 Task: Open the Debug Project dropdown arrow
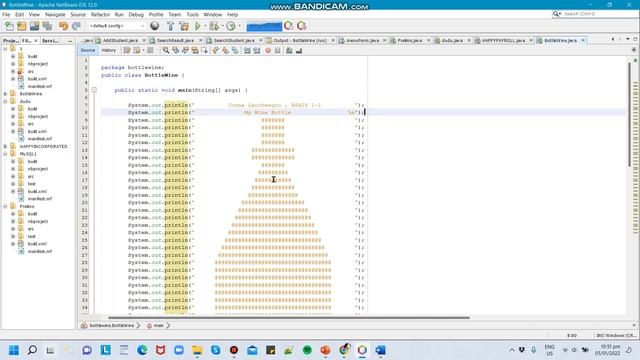222,26
